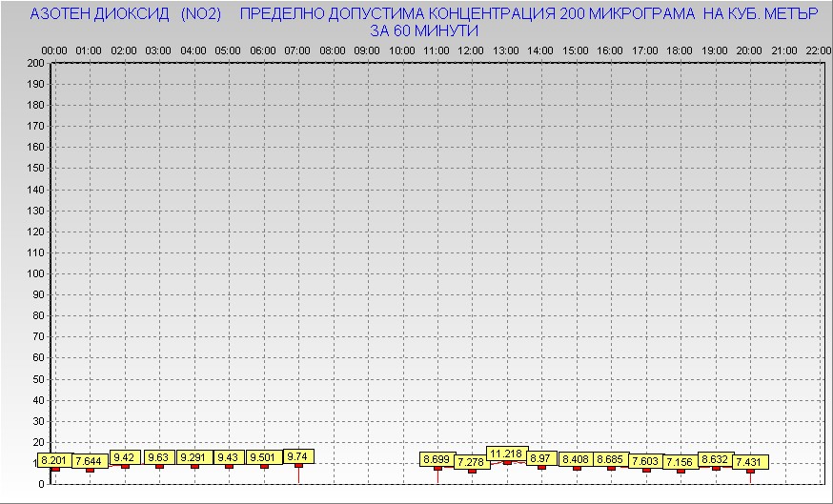This screenshot has height=504, width=833.
Task: Click the 11.218 data label at 13:00
Action: pos(505,454)
